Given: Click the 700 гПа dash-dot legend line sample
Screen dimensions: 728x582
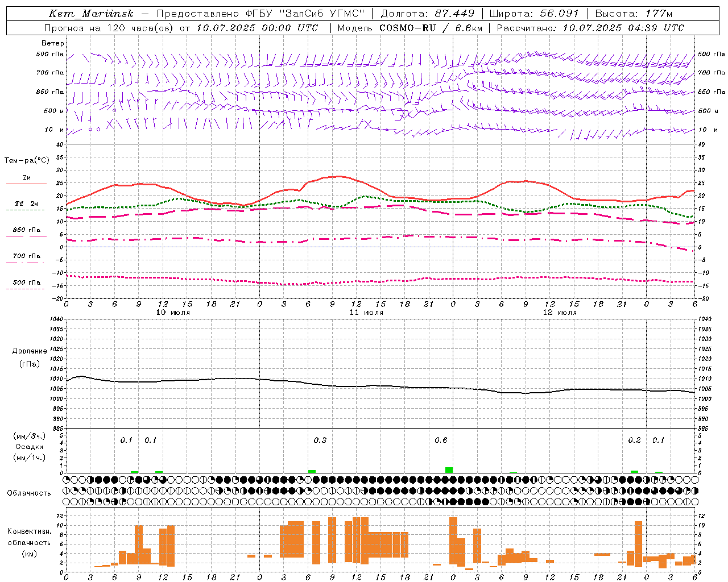Looking at the screenshot, I should (26, 263).
